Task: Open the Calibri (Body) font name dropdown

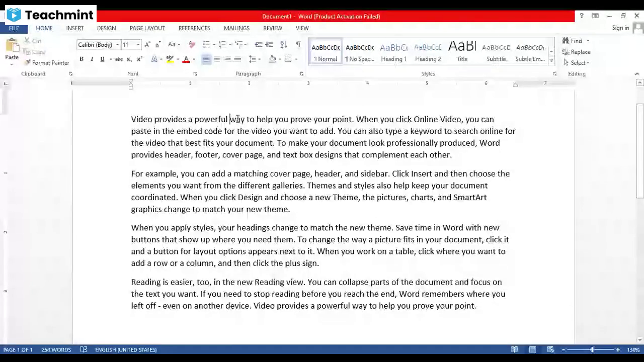Action: 117,45
